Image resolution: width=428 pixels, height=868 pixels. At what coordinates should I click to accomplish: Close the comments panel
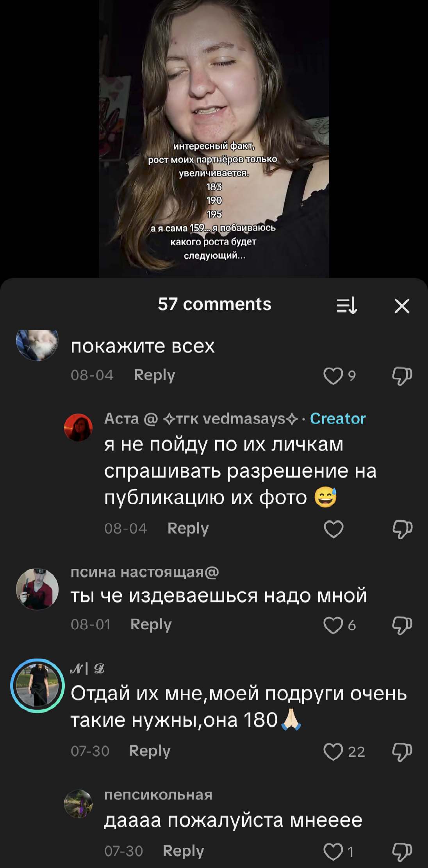402,306
